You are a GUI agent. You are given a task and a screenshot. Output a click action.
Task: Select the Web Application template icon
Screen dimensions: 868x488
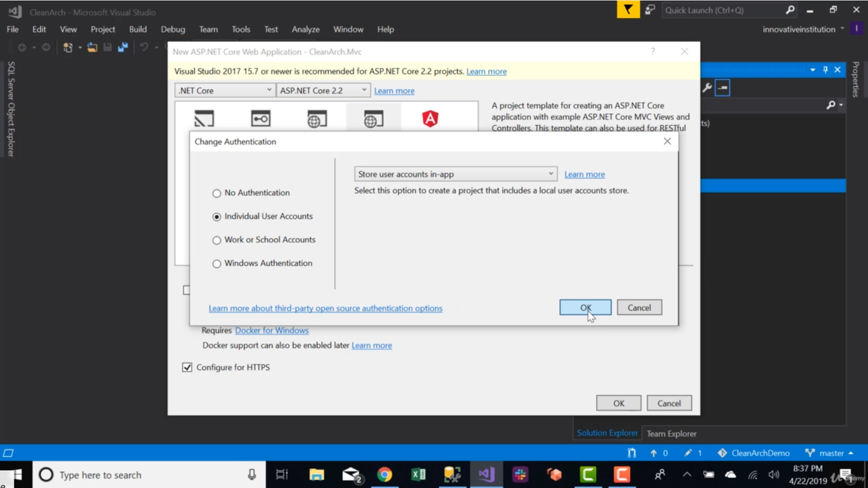[317, 119]
